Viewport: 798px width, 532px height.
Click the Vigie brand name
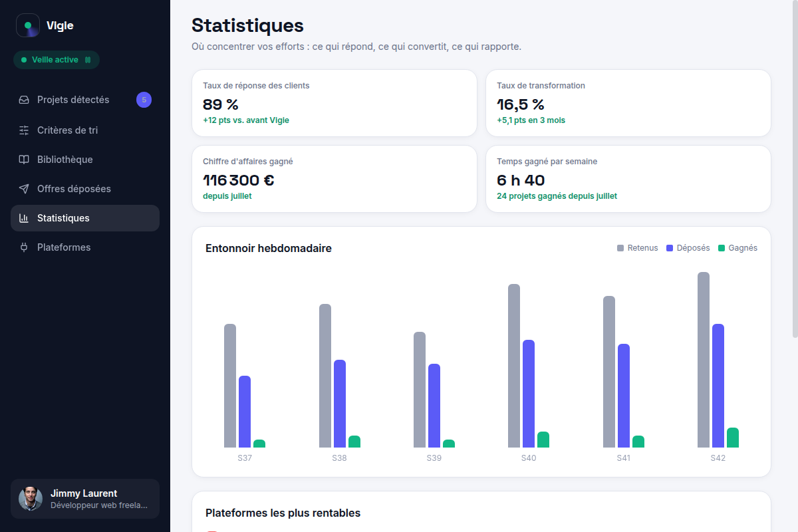[x=60, y=26]
